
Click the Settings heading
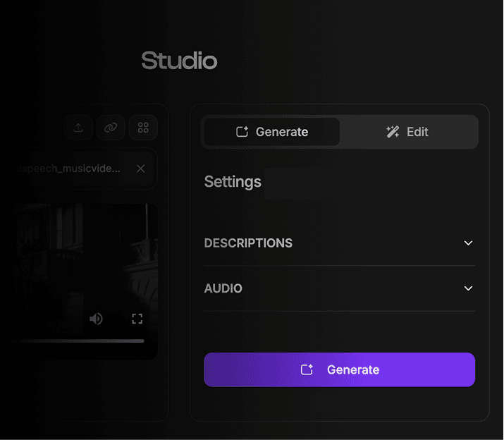[x=233, y=182]
